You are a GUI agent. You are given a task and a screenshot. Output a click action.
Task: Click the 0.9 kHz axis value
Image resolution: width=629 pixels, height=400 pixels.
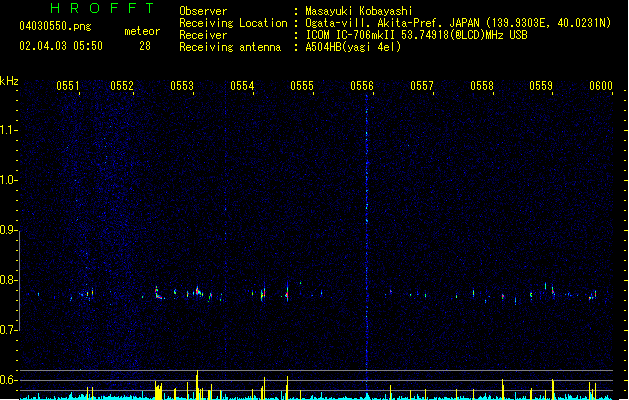click(8, 230)
